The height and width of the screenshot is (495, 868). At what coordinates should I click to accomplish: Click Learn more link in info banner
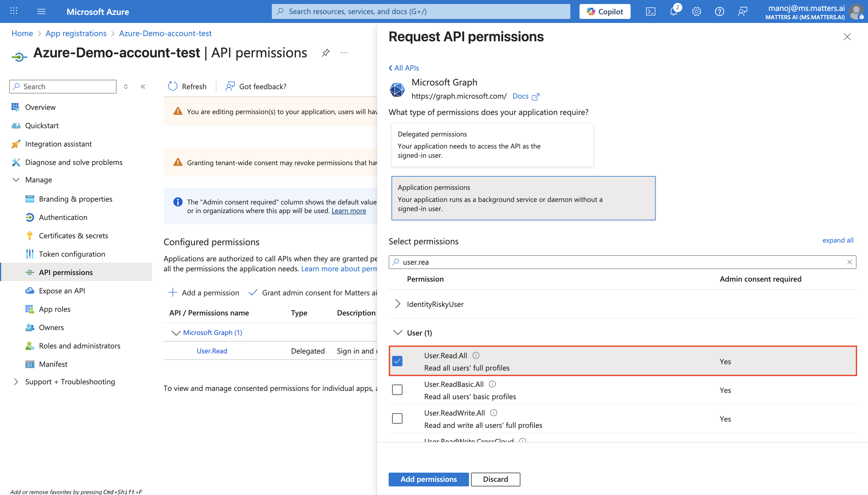coord(349,211)
